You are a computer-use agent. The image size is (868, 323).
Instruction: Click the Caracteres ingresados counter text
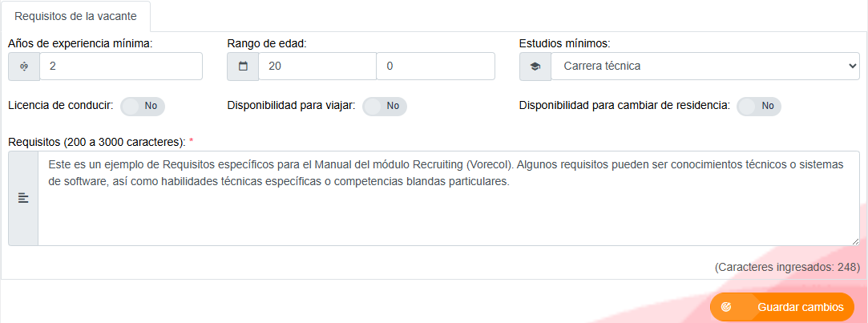(x=786, y=267)
